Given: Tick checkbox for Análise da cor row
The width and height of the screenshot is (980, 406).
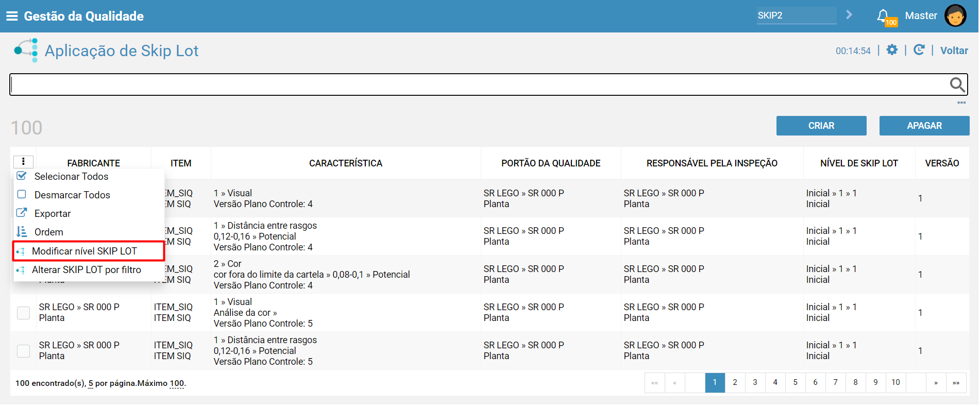Looking at the screenshot, I should click(24, 313).
